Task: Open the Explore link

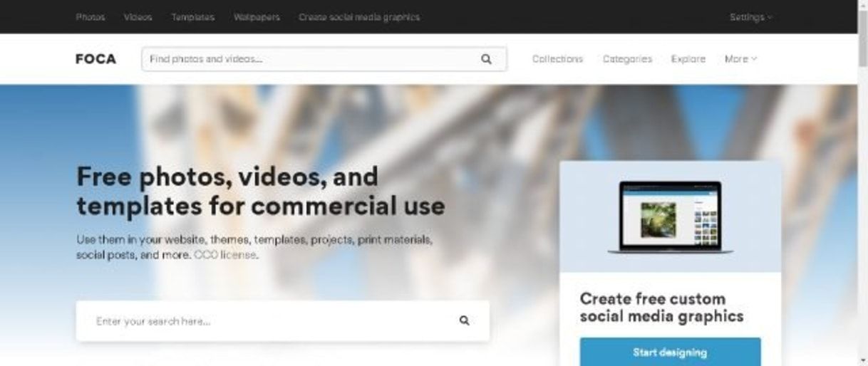Action: (x=688, y=59)
